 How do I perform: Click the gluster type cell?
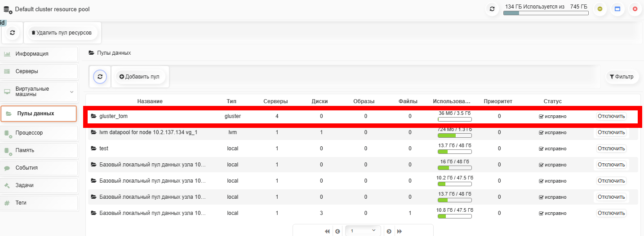click(x=232, y=116)
